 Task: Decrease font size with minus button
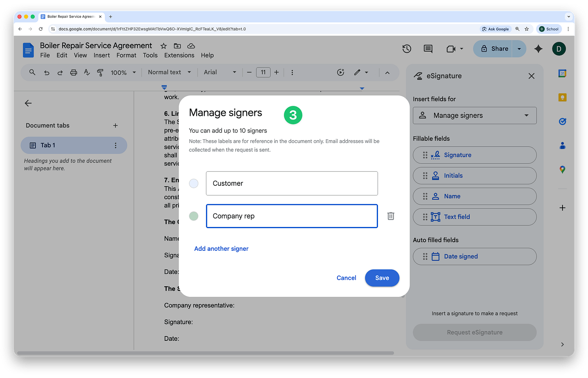point(249,72)
